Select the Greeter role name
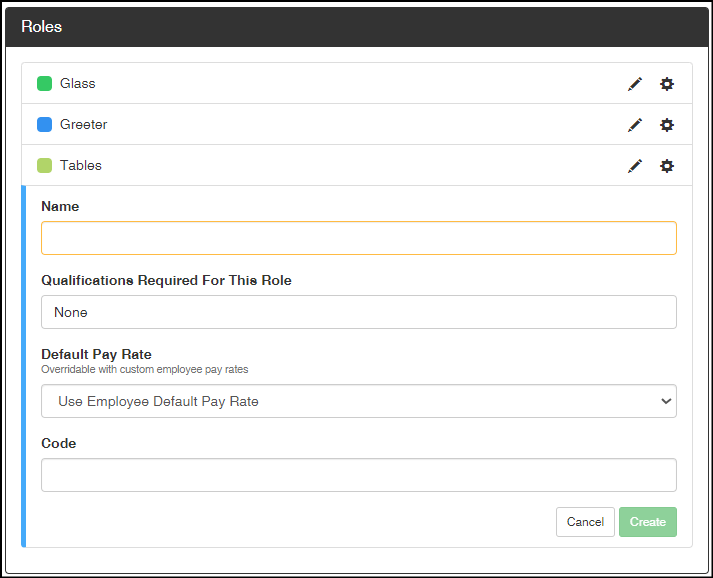 (84, 125)
